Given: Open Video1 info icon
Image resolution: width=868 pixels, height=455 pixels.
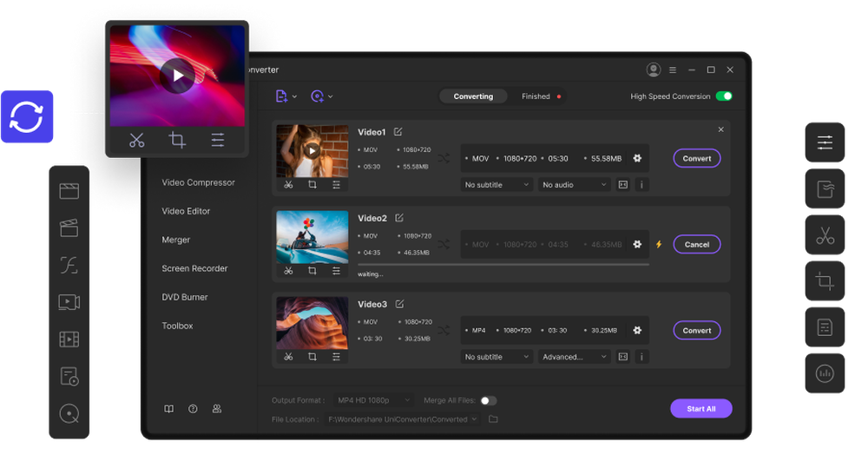Looking at the screenshot, I should pos(641,185).
